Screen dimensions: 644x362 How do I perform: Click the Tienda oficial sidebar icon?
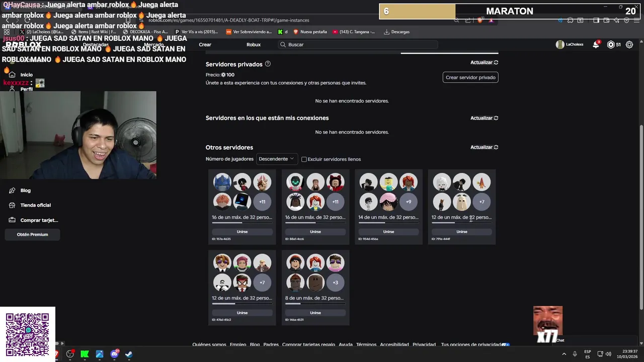[12, 205]
